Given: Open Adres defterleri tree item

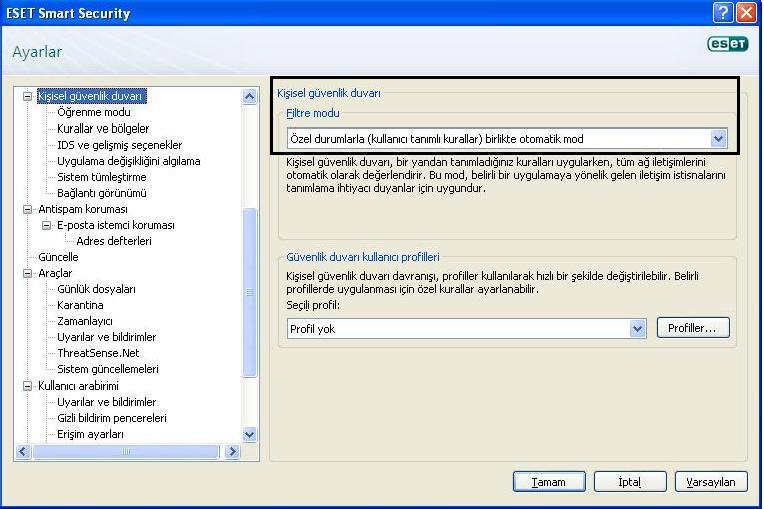Looking at the screenshot, I should click(114, 241).
